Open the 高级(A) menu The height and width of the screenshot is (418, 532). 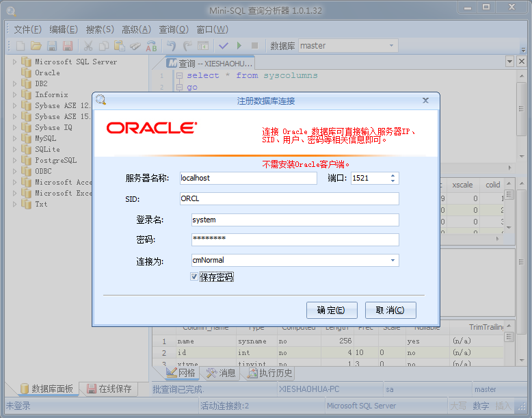pos(136,29)
